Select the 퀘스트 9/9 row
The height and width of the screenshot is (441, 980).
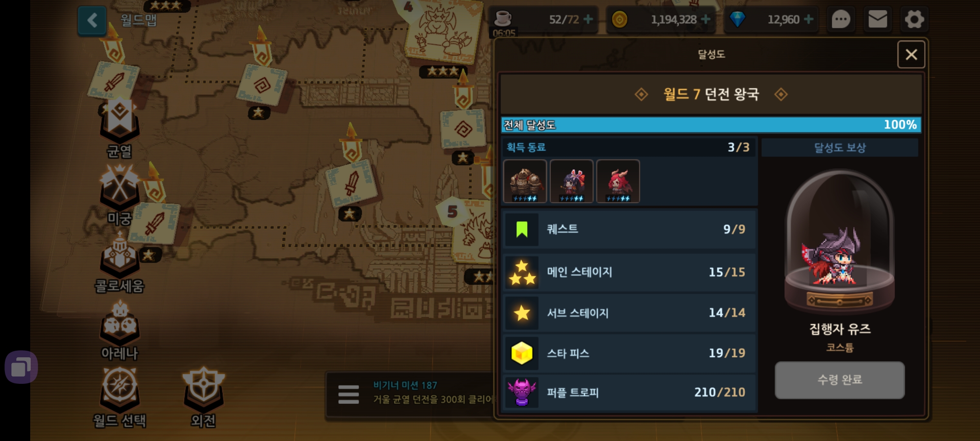tap(629, 229)
